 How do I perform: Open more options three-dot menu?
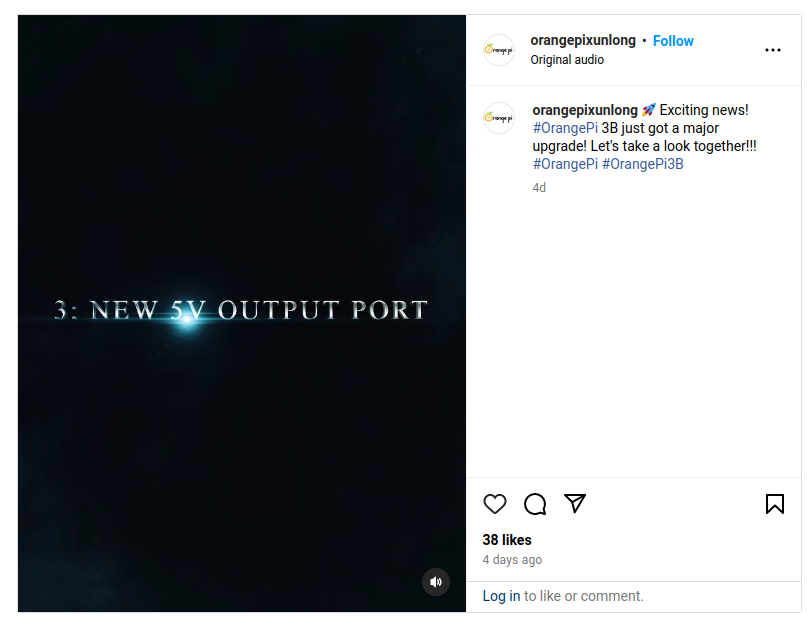tap(773, 50)
